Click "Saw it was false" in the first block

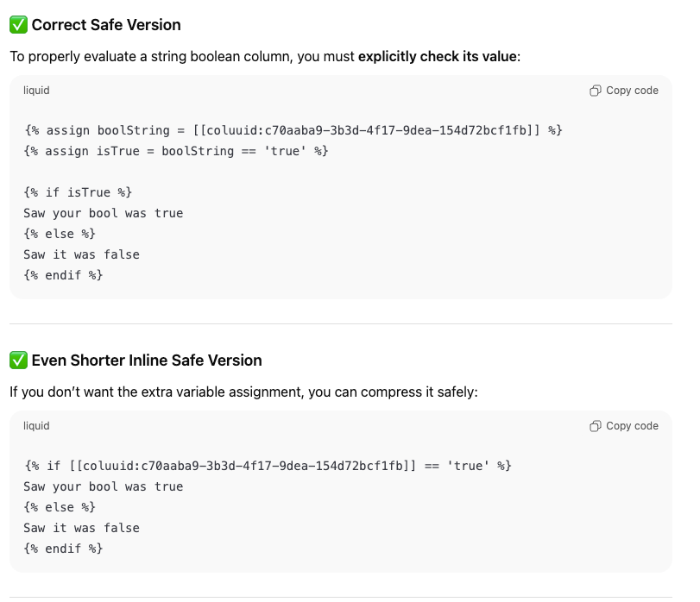81,254
